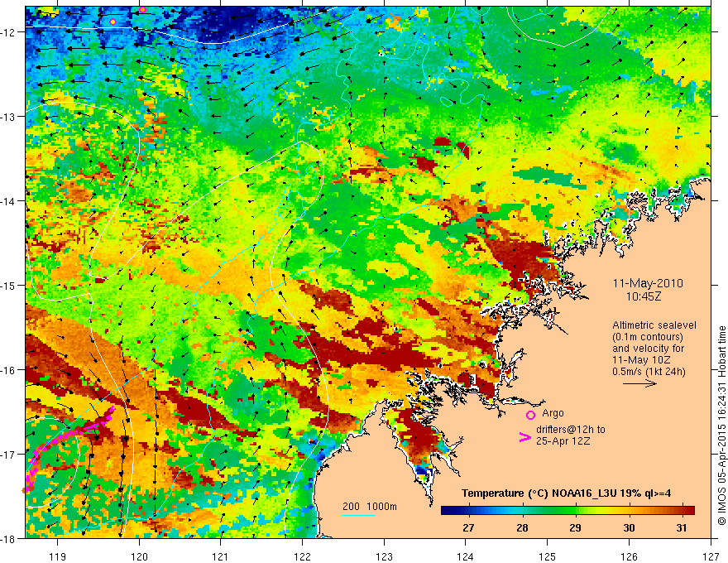Click the "and velocity for" legend line
Viewport: 728px width, 563px height.
[x=648, y=349]
